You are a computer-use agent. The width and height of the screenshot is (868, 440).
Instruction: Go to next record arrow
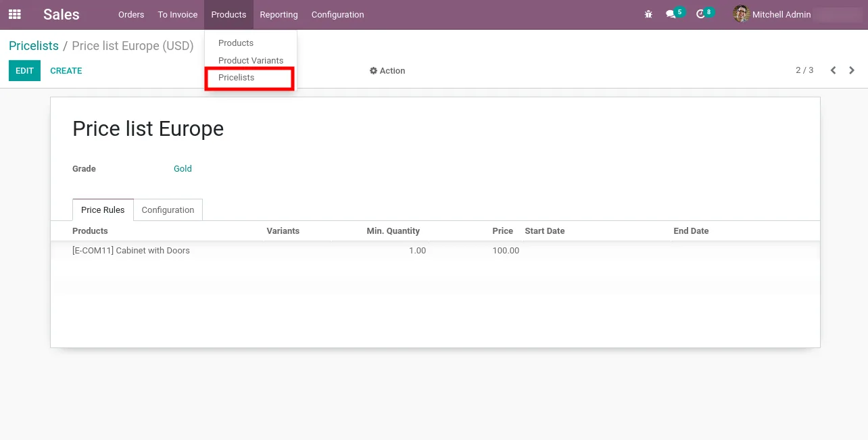(852, 70)
